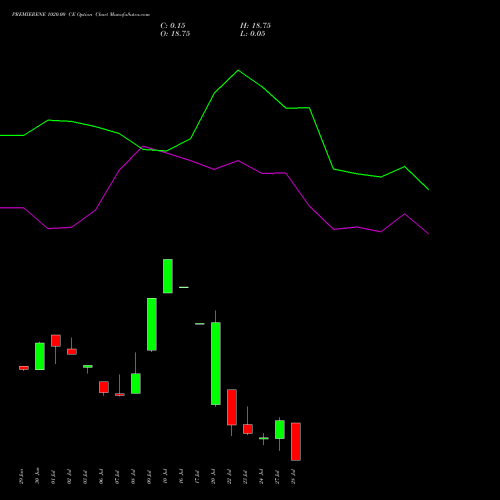Click the tallest green candle above 20 Jul
Image resolution: width=500 pixels, height=500 pixels.
point(216,363)
